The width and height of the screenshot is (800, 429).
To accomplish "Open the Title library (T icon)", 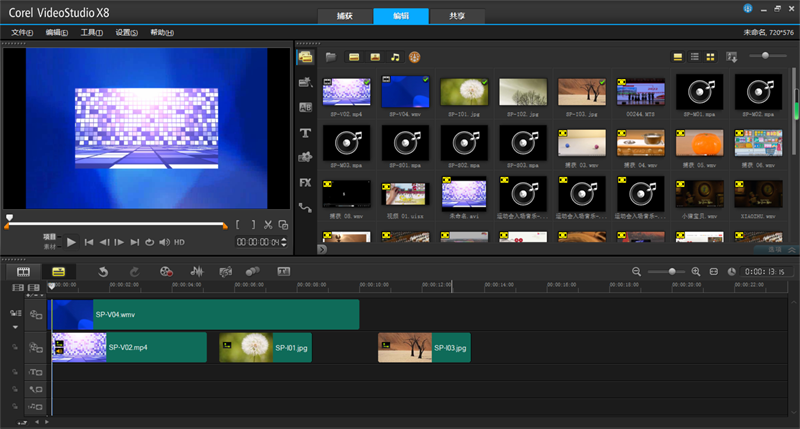I will point(305,132).
